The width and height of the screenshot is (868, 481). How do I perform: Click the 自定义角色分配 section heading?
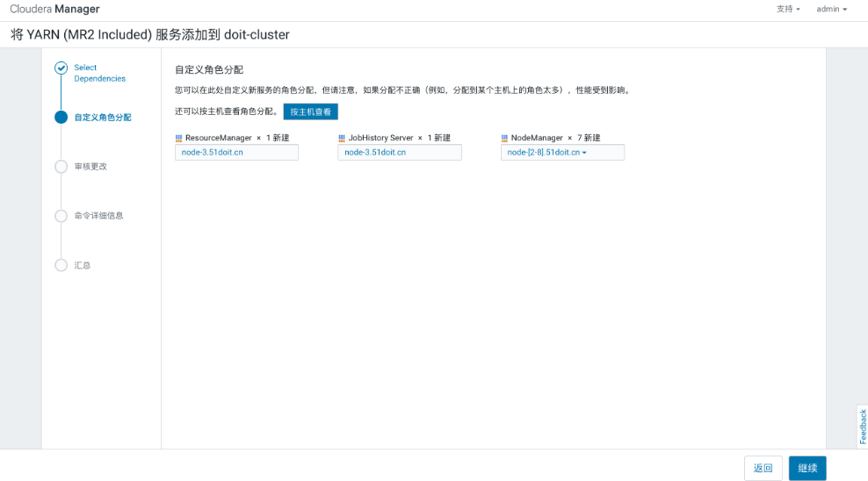[x=209, y=69]
